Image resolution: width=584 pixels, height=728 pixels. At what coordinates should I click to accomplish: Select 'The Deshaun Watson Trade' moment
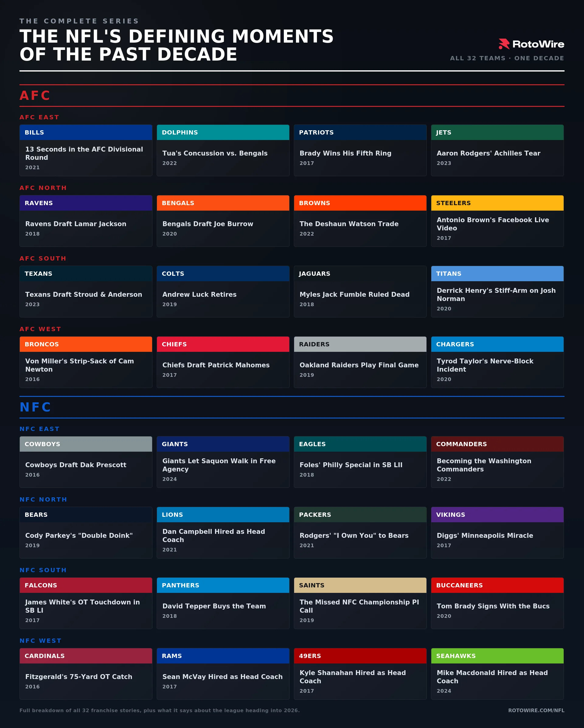349,224
